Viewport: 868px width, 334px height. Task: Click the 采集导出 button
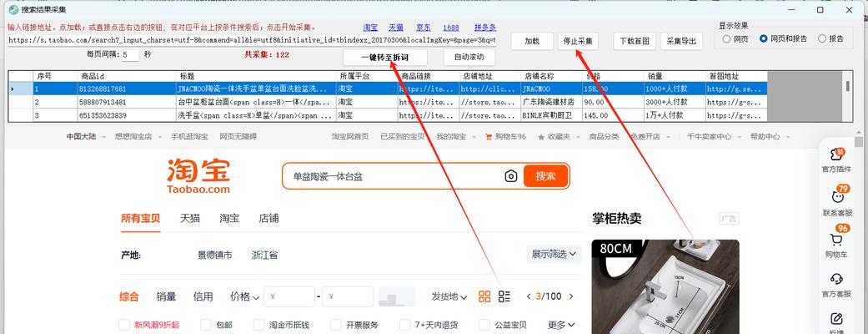[x=681, y=41]
